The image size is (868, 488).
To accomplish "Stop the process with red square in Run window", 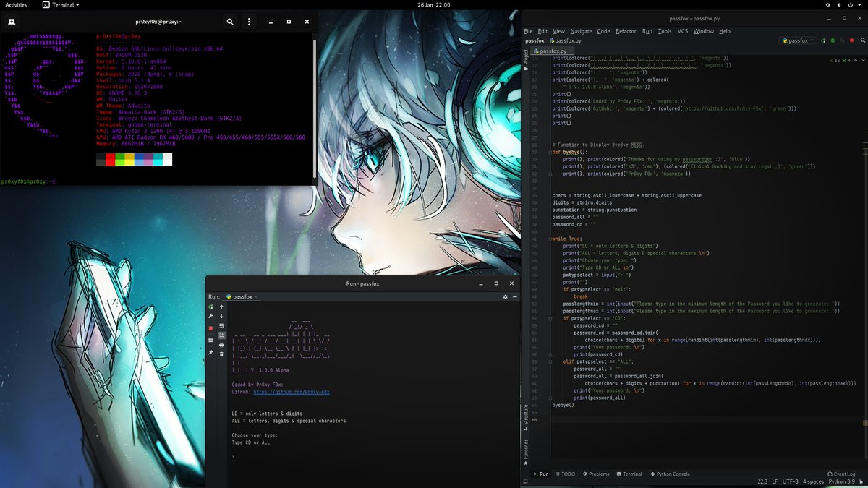I will pyautogui.click(x=210, y=328).
